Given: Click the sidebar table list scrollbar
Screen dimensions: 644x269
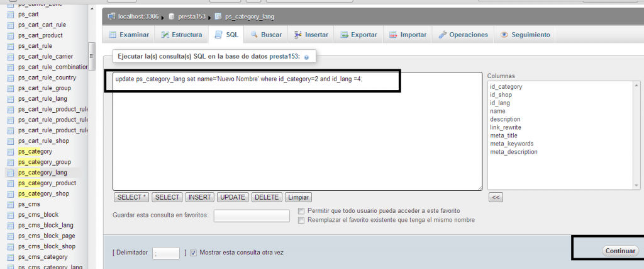Looking at the screenshot, I should click(92, 56).
